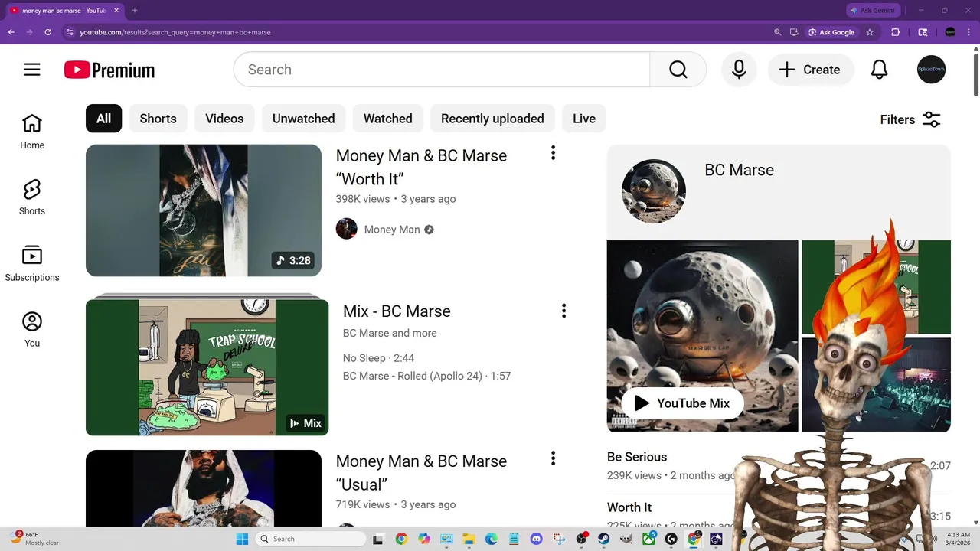View site information icon in address bar

[x=70, y=32]
